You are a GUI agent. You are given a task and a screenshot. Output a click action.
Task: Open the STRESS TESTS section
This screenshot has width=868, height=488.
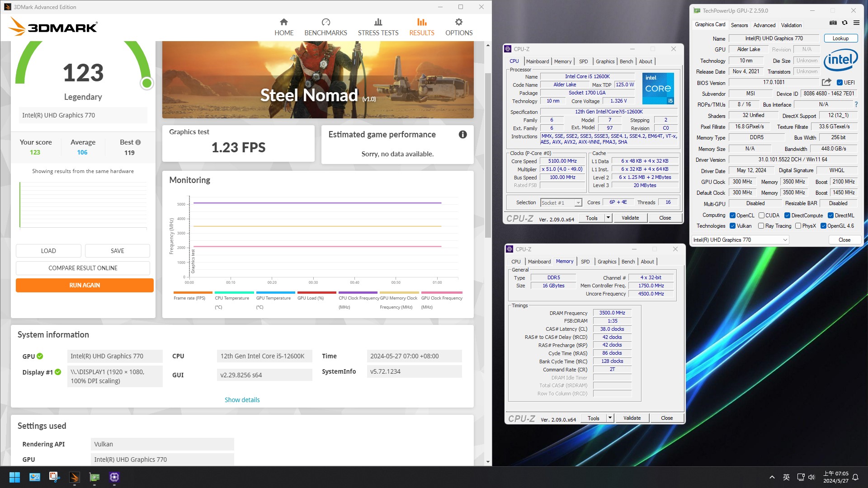click(x=378, y=27)
